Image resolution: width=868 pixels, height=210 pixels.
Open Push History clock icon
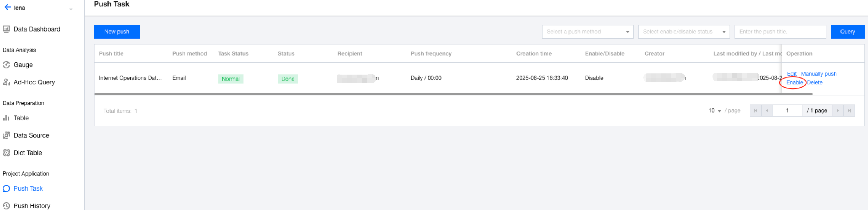pyautogui.click(x=6, y=205)
